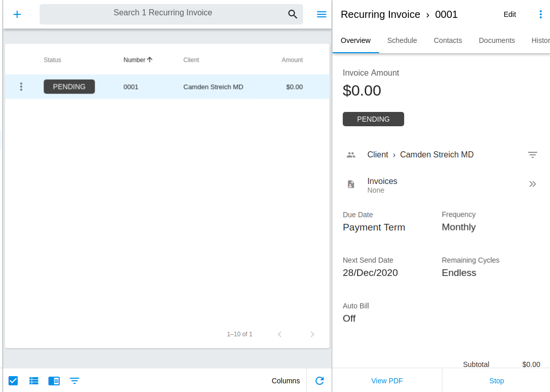Viewport: 550px width, 392px height.
Task: Open the Documents tab
Action: 497,40
